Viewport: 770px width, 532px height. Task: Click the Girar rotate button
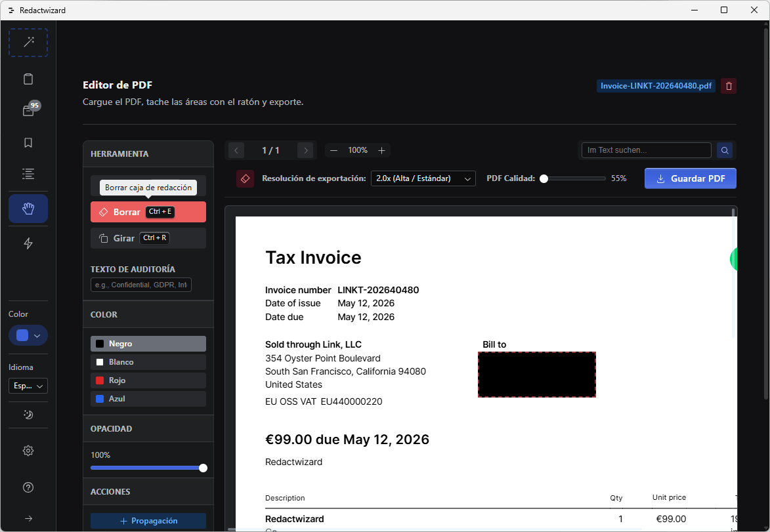pyautogui.click(x=148, y=238)
